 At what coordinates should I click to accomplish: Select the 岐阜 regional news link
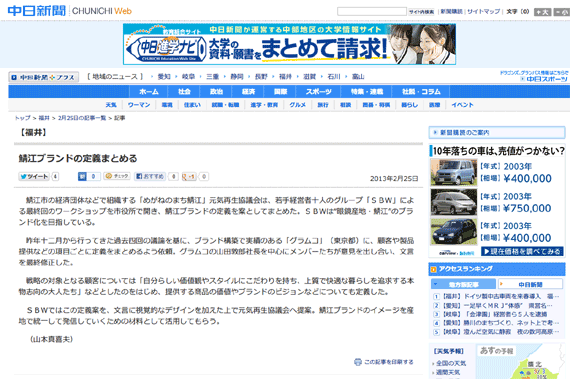tap(188, 77)
